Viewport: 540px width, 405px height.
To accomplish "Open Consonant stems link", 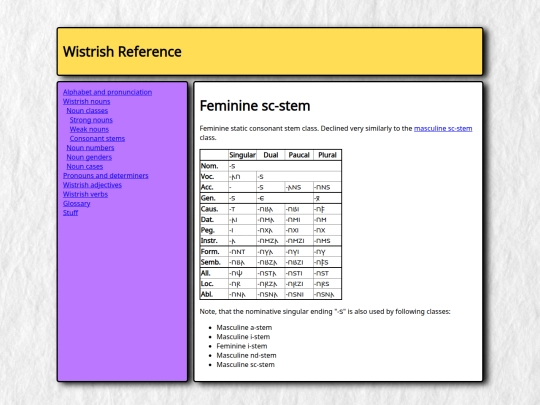I will [97, 138].
